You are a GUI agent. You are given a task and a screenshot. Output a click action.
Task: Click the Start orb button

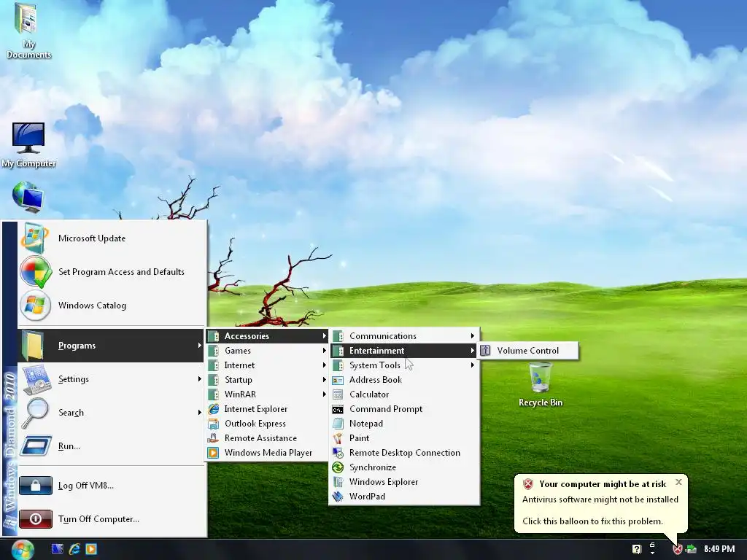[x=23, y=550]
